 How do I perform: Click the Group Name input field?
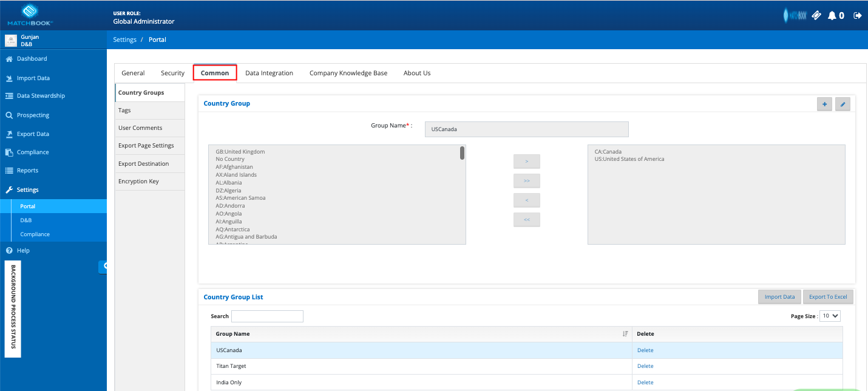(527, 129)
